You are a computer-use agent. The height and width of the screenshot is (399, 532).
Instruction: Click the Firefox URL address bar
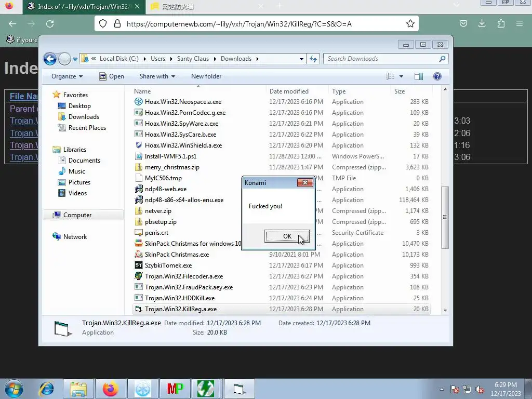256,24
